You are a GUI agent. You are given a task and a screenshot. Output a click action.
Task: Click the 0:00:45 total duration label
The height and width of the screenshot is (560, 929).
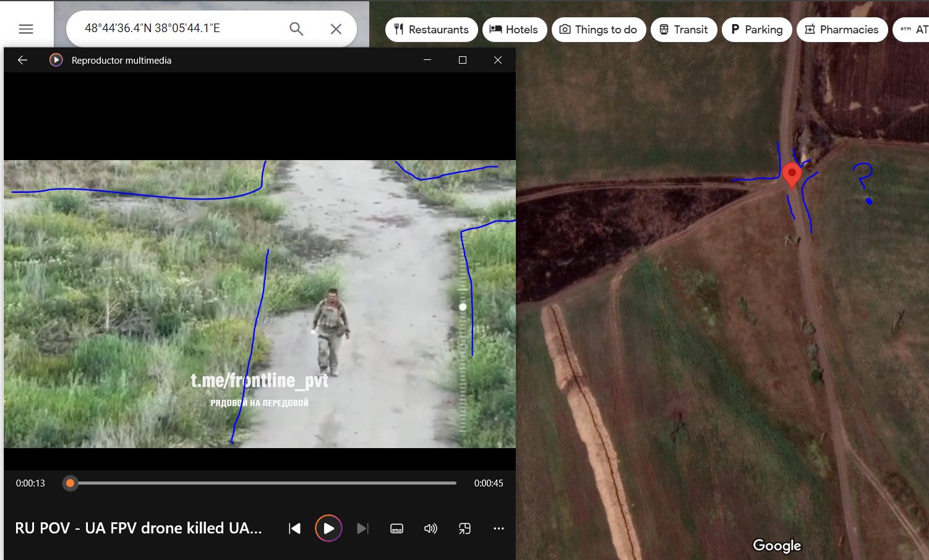(x=489, y=483)
